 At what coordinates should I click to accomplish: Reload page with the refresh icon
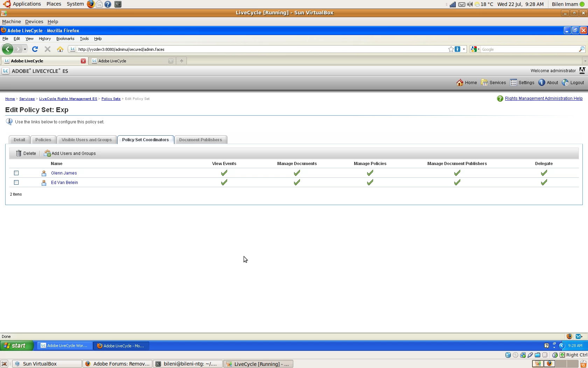pyautogui.click(x=35, y=49)
